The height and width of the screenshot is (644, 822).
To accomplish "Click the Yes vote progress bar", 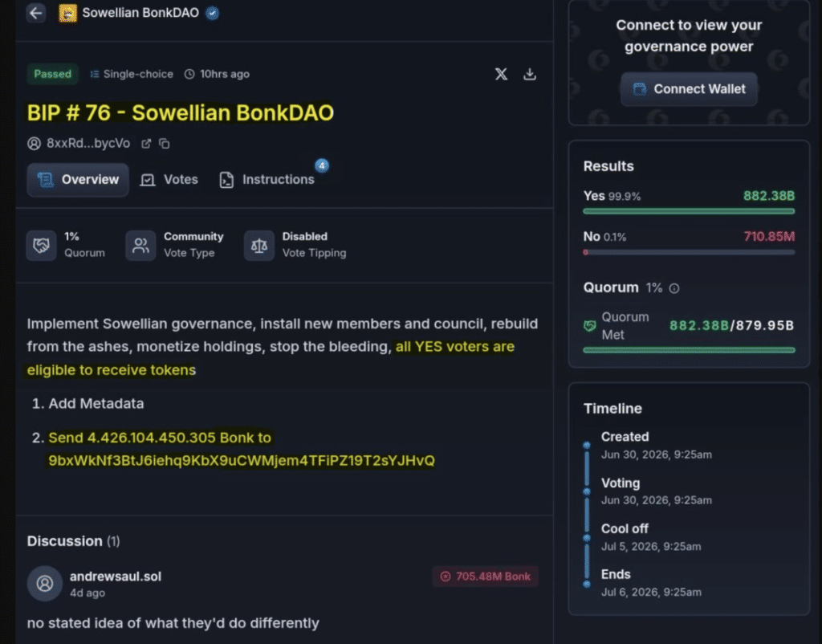I will click(689, 211).
